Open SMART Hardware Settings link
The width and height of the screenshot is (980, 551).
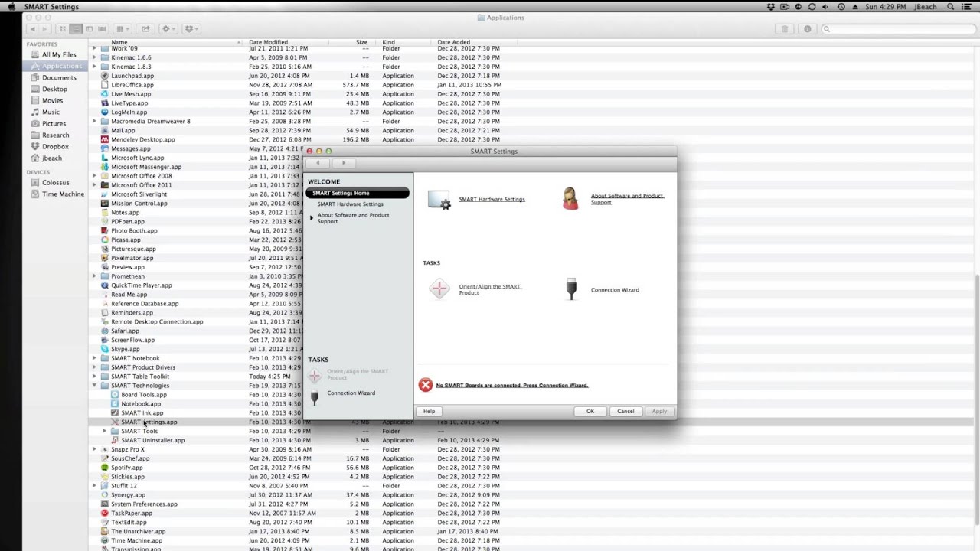coord(492,200)
